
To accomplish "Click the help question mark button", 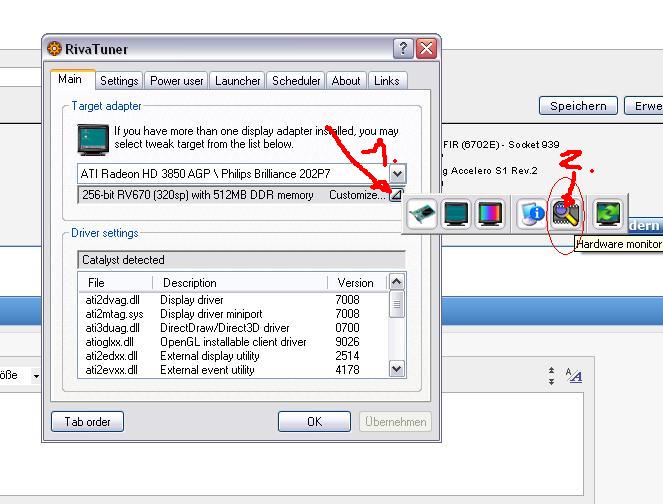I will click(403, 49).
